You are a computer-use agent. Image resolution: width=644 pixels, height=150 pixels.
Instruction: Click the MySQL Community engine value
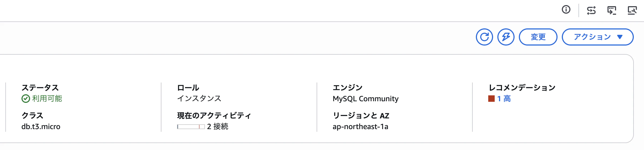point(366,99)
